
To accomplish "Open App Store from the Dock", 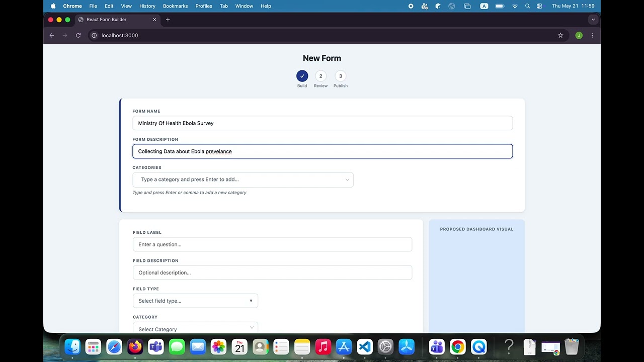I will click(x=344, y=346).
